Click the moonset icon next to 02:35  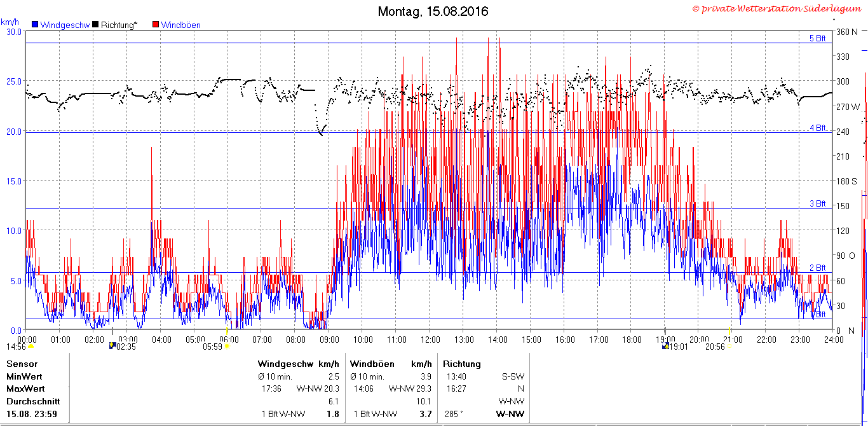(x=112, y=347)
